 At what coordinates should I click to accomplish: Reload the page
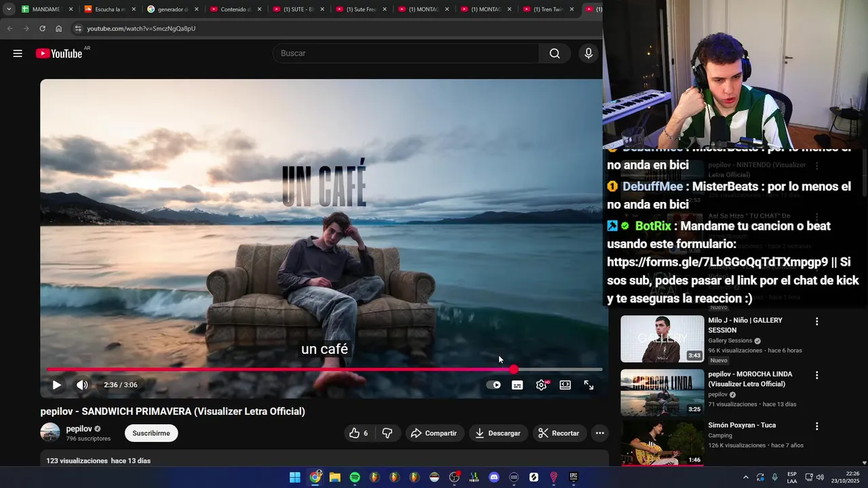coord(42,28)
